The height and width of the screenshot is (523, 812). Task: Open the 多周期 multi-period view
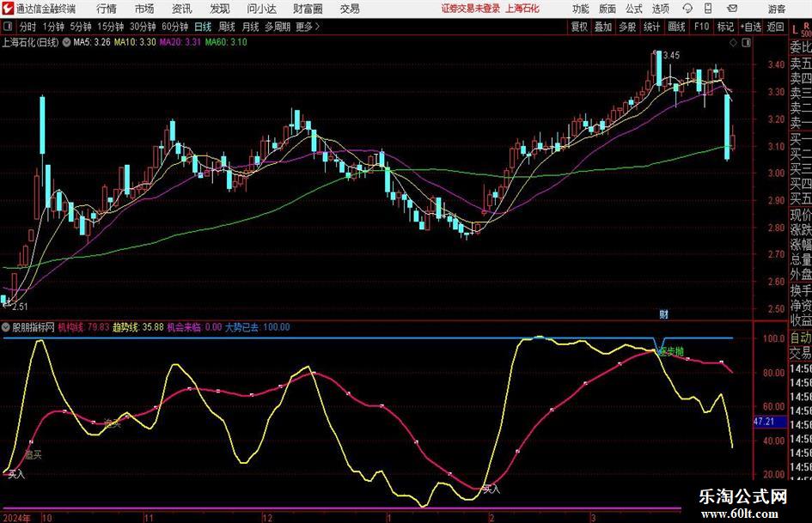(x=278, y=27)
